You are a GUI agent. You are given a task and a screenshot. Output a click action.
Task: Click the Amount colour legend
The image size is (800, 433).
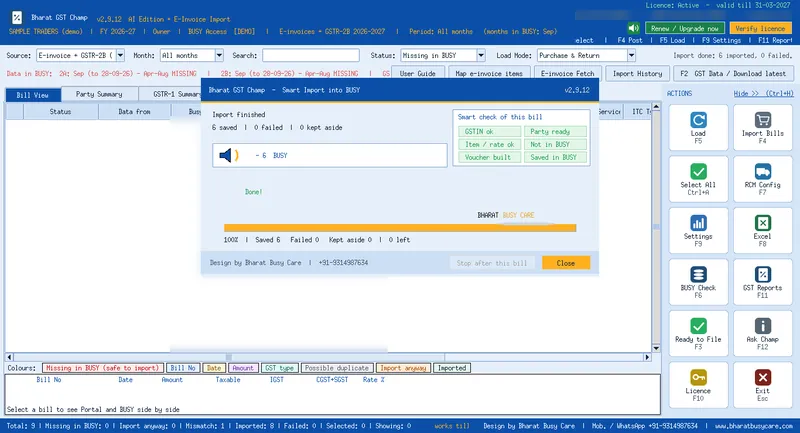click(x=243, y=368)
